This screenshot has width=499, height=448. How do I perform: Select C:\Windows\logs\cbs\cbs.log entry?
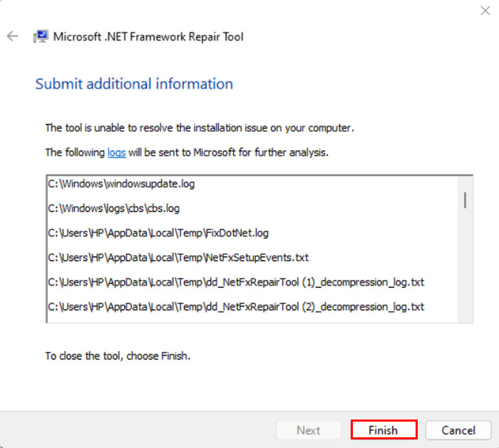tap(113, 208)
